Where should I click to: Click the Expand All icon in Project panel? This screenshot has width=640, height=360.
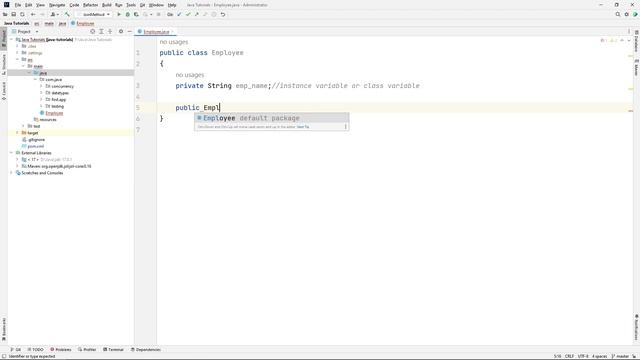pos(101,31)
